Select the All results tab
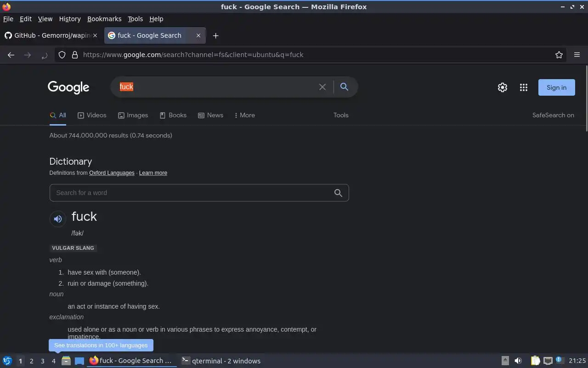Viewport: 588px width, 368px height. point(58,115)
